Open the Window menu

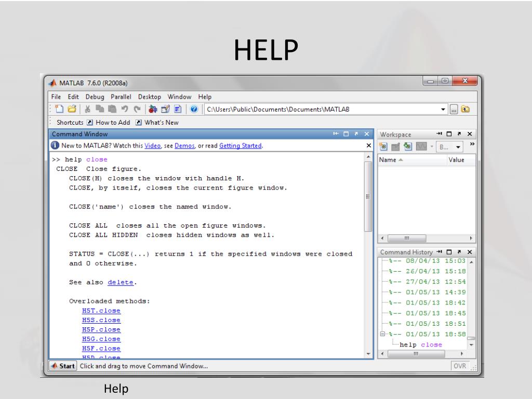[179, 97]
